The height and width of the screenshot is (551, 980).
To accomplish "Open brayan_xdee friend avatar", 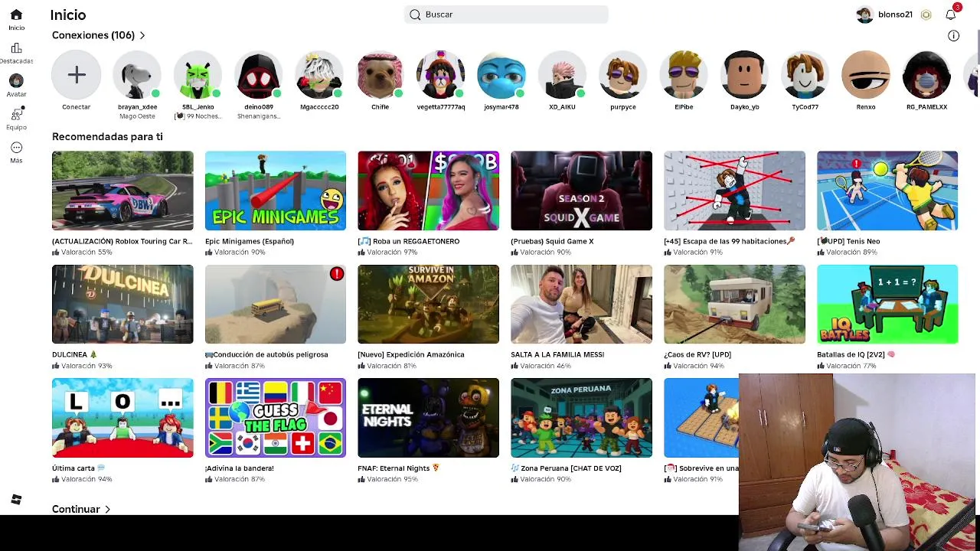I will tap(137, 75).
